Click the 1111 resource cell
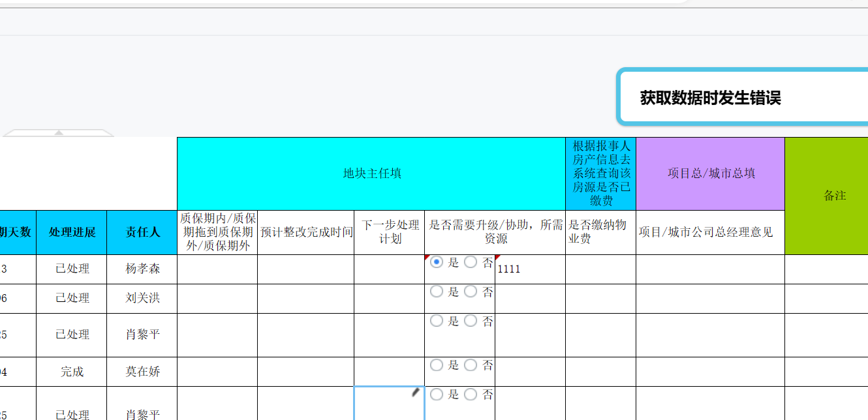Viewport: 868px width, 420px height. pyautogui.click(x=530, y=269)
